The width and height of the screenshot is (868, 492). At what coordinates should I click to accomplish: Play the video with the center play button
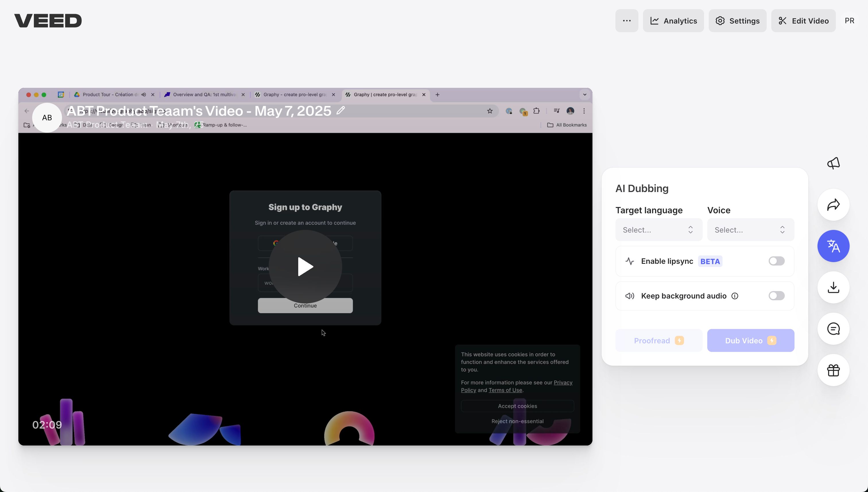(x=305, y=267)
